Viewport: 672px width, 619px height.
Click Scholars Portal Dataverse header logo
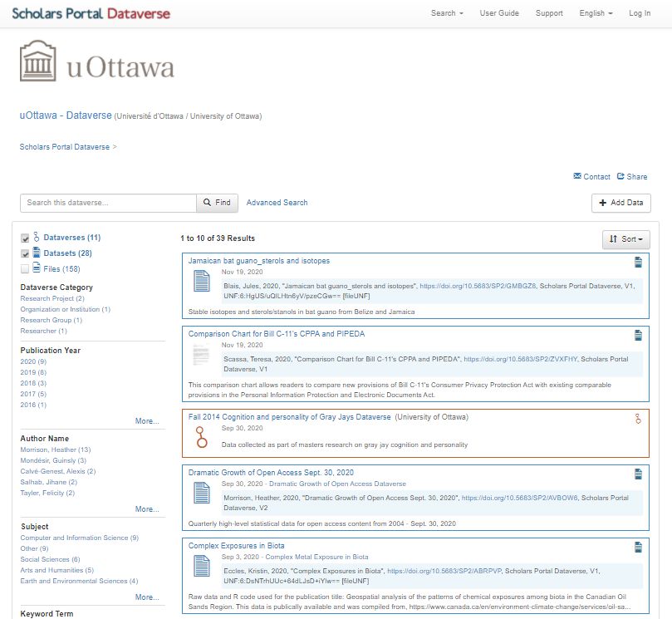pos(91,13)
